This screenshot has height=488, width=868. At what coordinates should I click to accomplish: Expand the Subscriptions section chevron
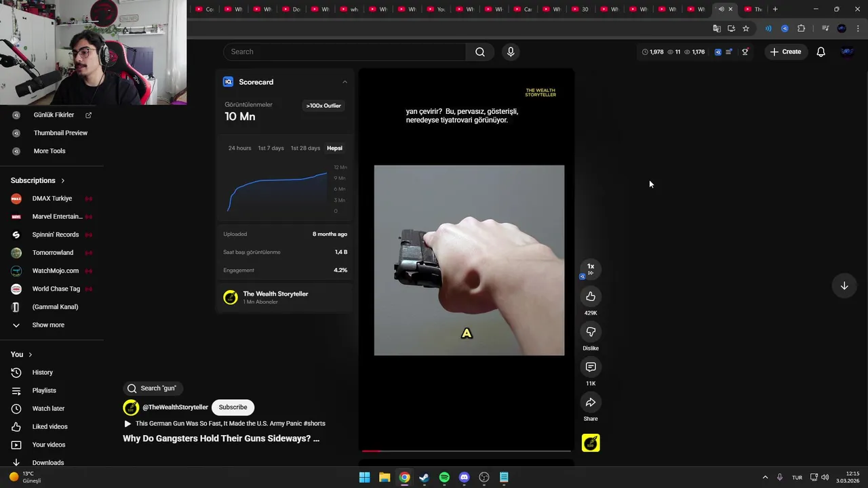[x=63, y=181]
